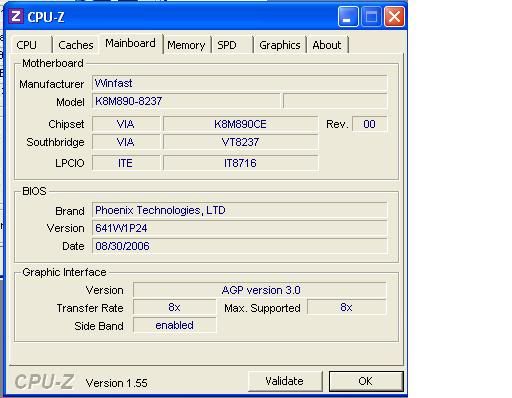Minimize the CPU-Z window
The height and width of the screenshot is (398, 512).
pyautogui.click(x=348, y=16)
